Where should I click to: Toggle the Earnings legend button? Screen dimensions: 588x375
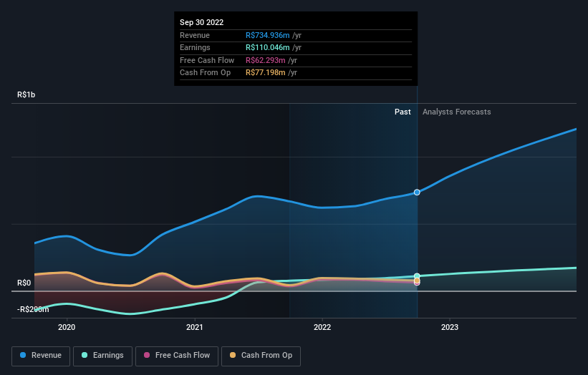(102, 356)
